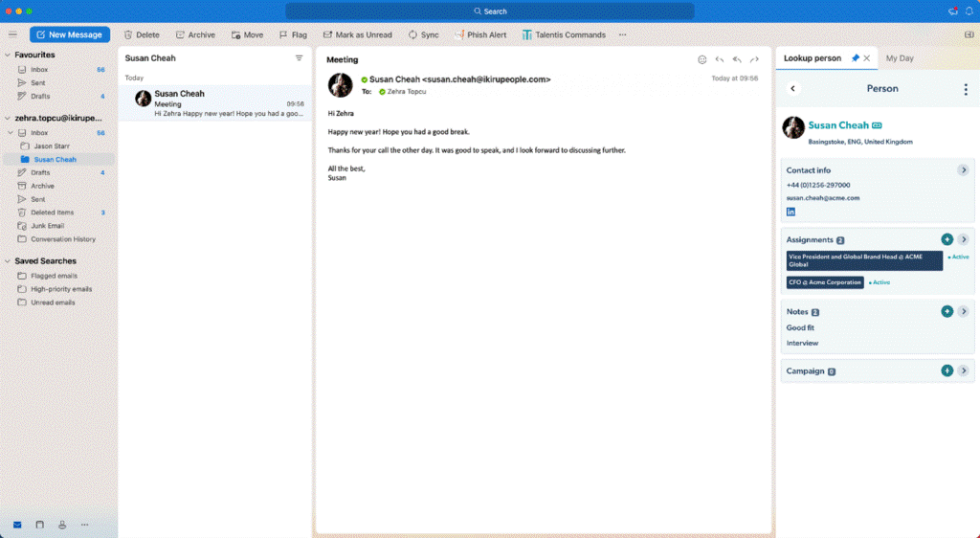Collapse the Favourites folder group
The height and width of the screenshot is (538, 980).
(7, 56)
